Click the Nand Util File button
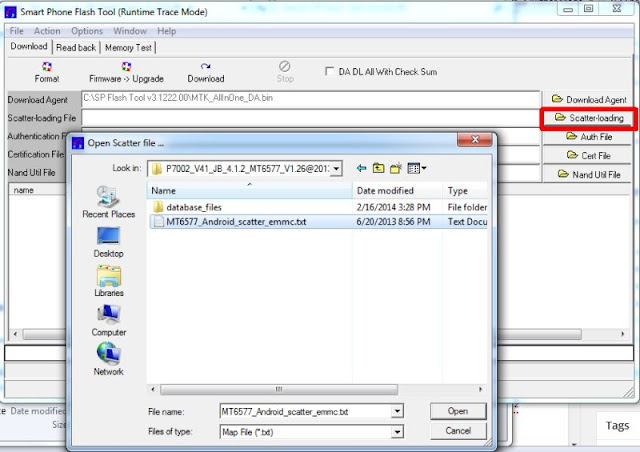This screenshot has height=452, width=640. pos(588,174)
